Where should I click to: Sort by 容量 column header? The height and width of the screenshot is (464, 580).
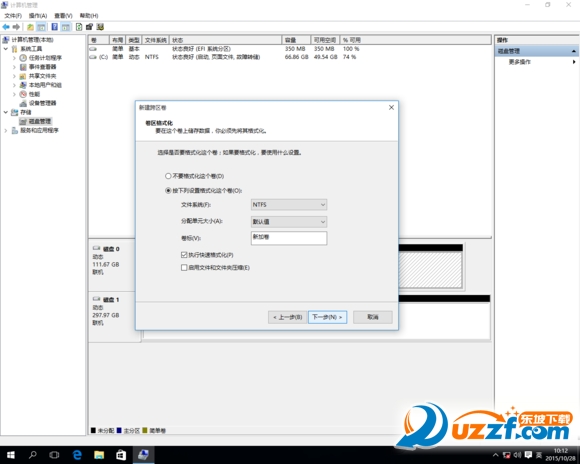point(296,40)
